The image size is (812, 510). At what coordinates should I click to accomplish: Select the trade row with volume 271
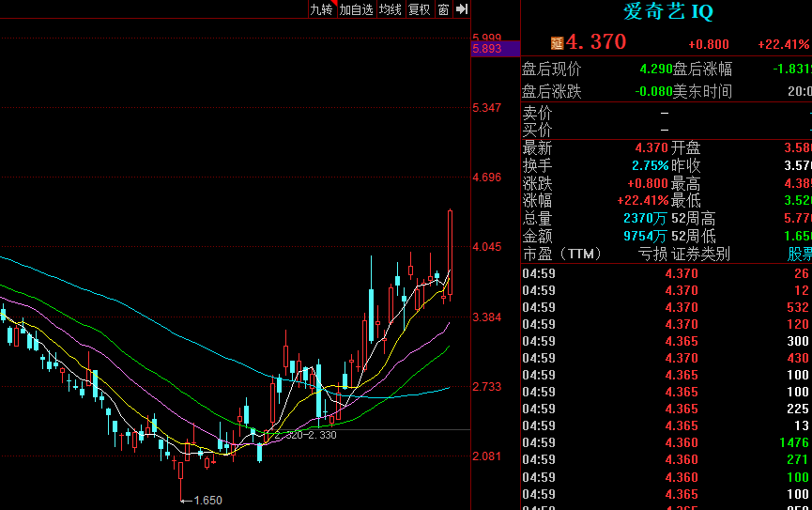(x=666, y=459)
